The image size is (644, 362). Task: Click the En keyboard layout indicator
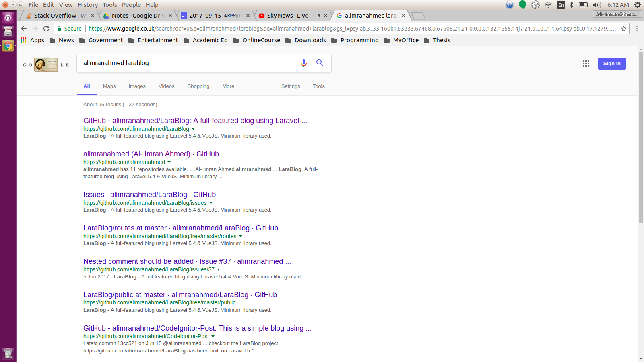coord(561,5)
